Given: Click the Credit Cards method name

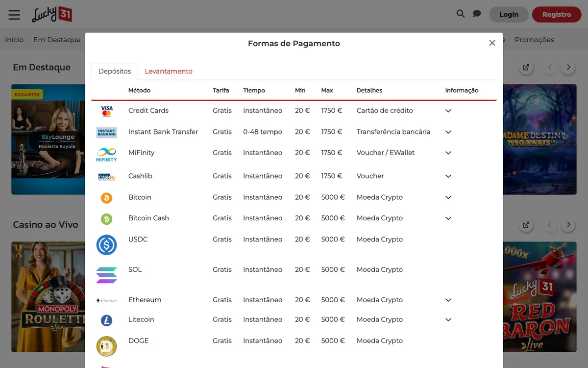Looking at the screenshot, I should [148, 111].
